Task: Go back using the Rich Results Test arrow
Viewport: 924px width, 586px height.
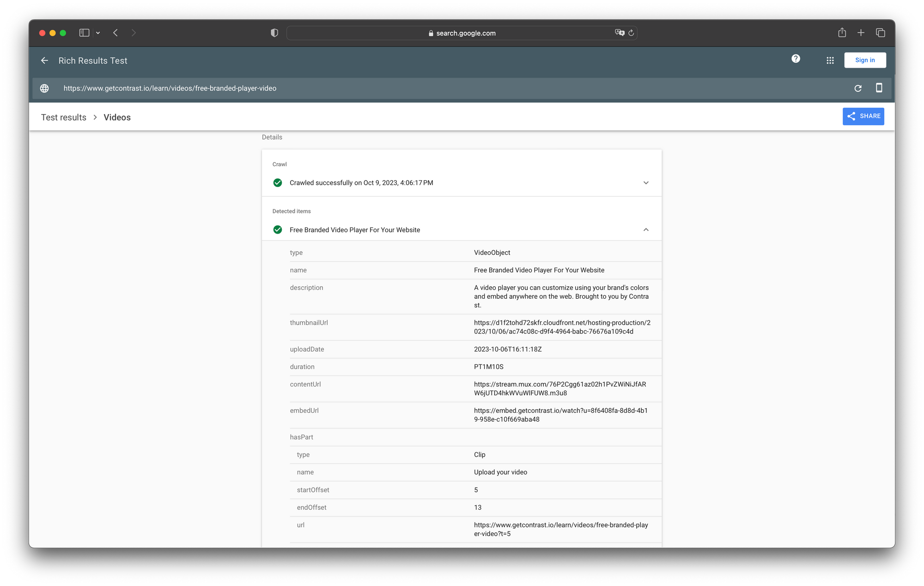Action: point(44,60)
